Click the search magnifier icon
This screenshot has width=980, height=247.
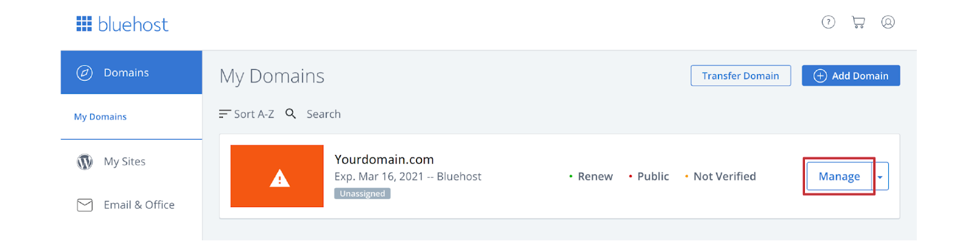pyautogui.click(x=291, y=114)
